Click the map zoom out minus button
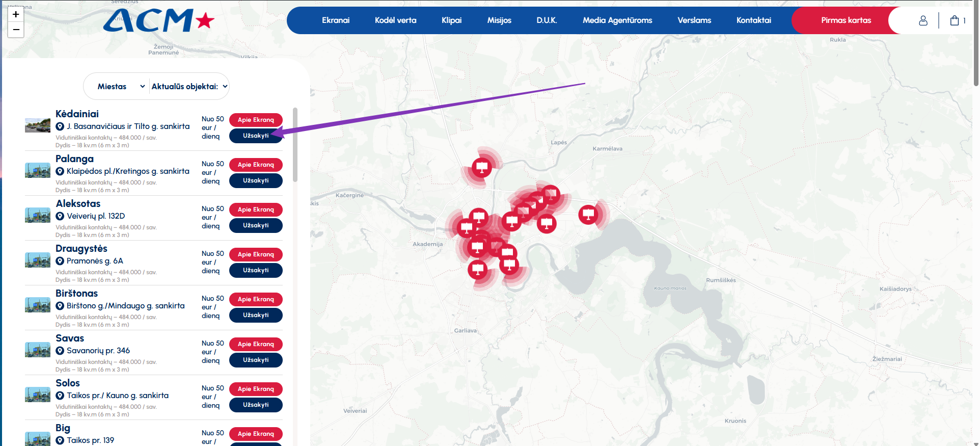Image resolution: width=980 pixels, height=446 pixels. pos(16,30)
